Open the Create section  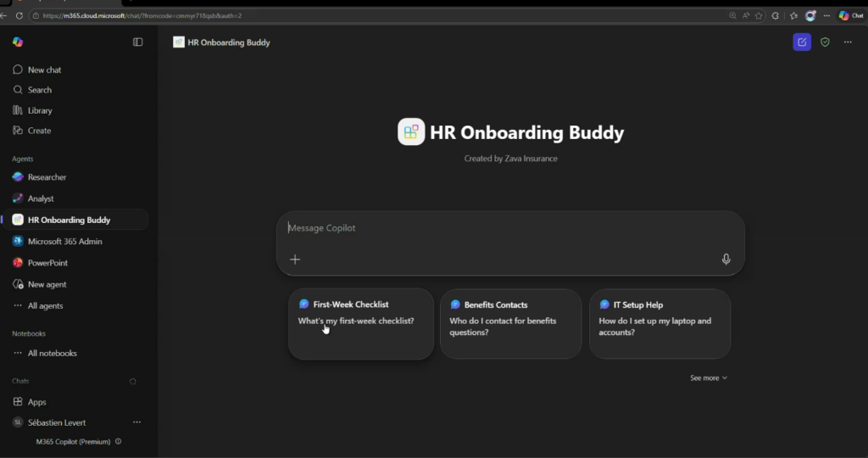click(39, 131)
